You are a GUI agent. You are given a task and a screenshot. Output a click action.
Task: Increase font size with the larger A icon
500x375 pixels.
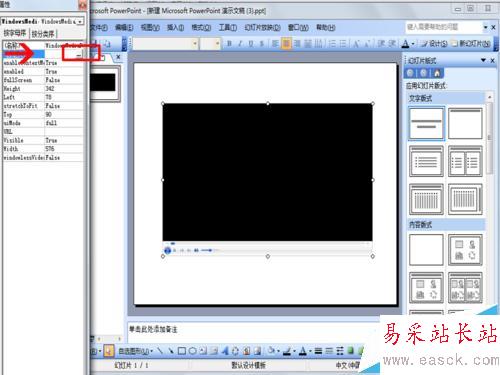356,44
